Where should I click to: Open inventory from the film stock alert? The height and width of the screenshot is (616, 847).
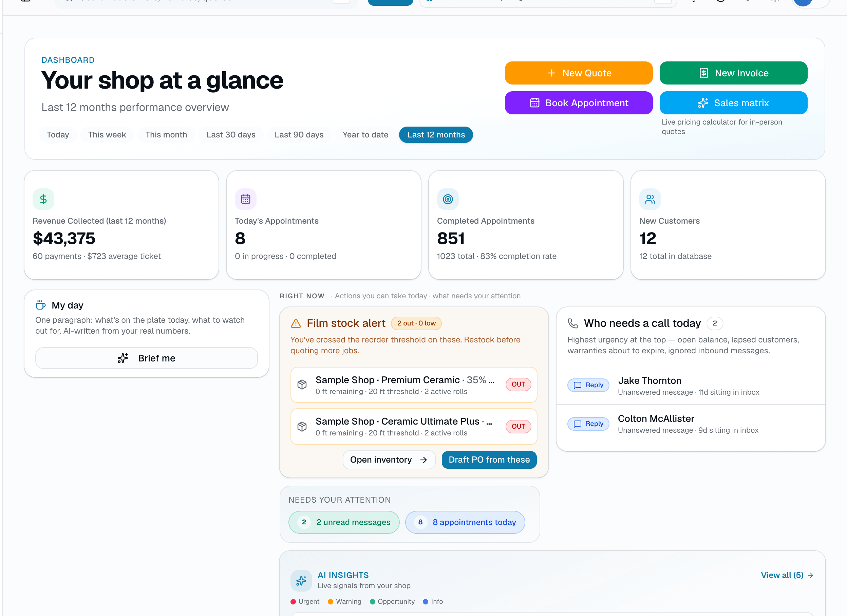(x=389, y=460)
